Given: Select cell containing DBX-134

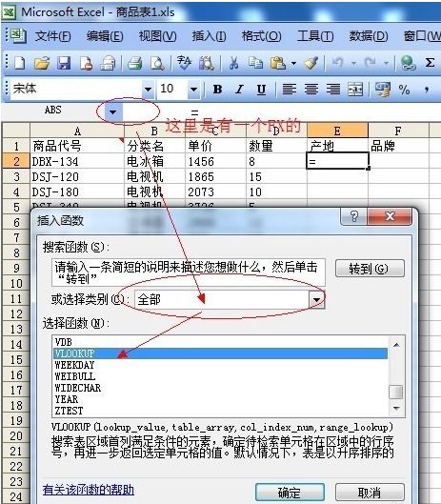Looking at the screenshot, I should (77, 161).
